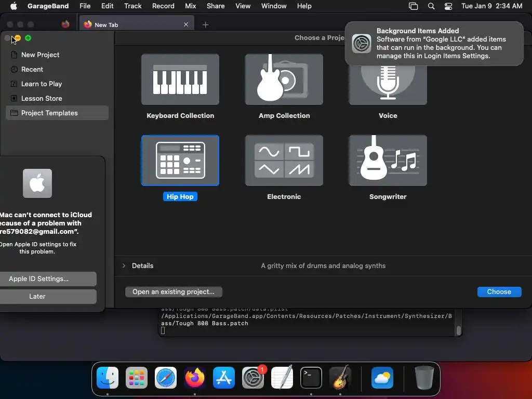Open the Share menu
Viewport: 532px width, 399px height.
point(216,6)
